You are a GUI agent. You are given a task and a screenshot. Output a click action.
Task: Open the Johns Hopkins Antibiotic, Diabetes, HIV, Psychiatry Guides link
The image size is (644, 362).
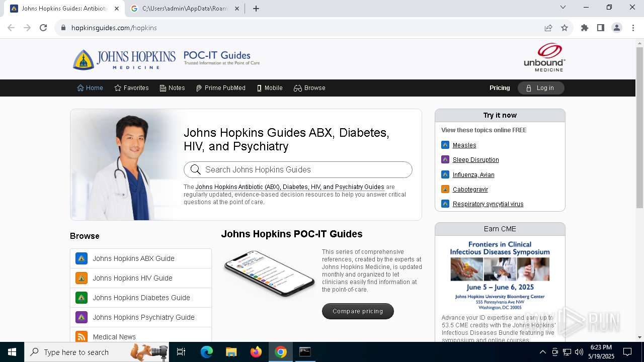click(x=290, y=187)
